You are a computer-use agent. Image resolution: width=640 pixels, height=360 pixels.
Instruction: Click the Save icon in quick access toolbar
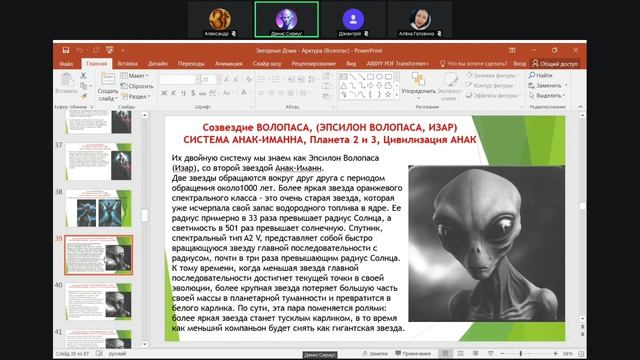[66, 50]
